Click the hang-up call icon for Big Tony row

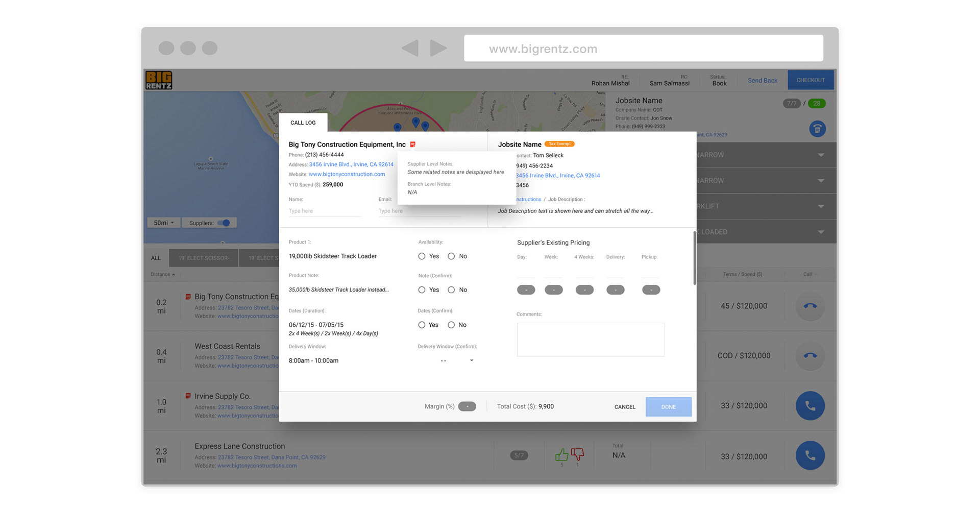[810, 306]
